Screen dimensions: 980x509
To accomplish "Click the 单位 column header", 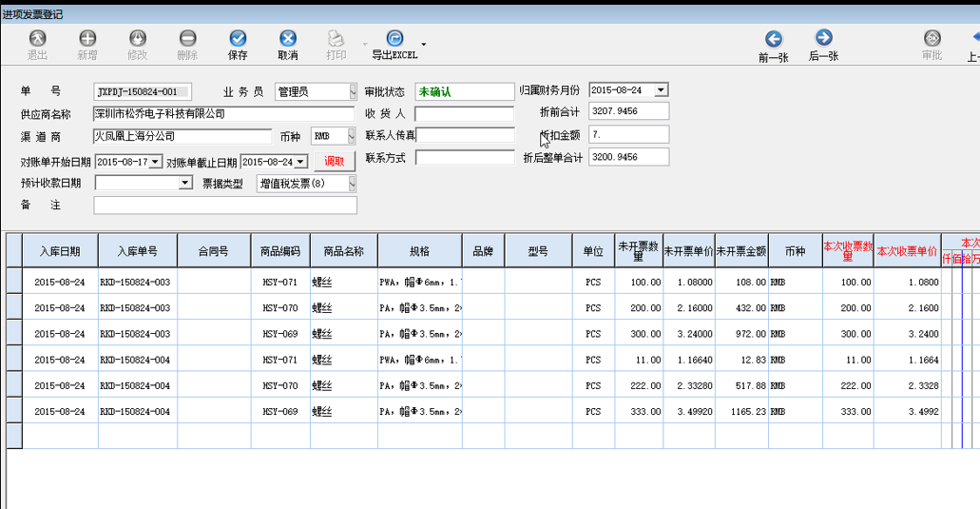I will [593, 251].
